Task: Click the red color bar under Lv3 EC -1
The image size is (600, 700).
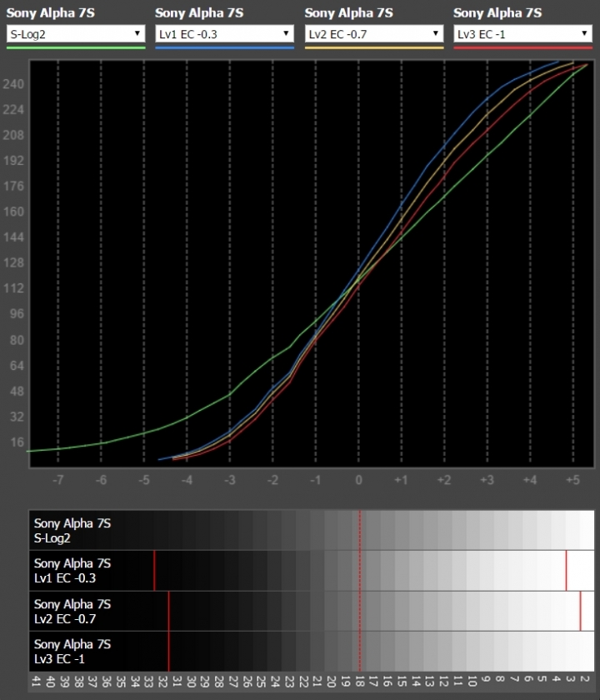Action: coord(522,47)
